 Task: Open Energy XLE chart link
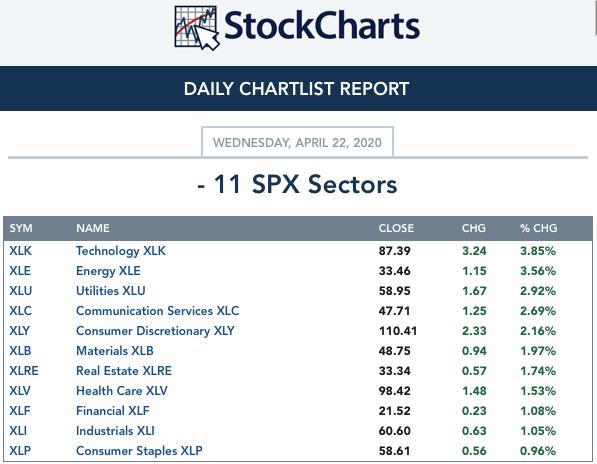click(108, 271)
